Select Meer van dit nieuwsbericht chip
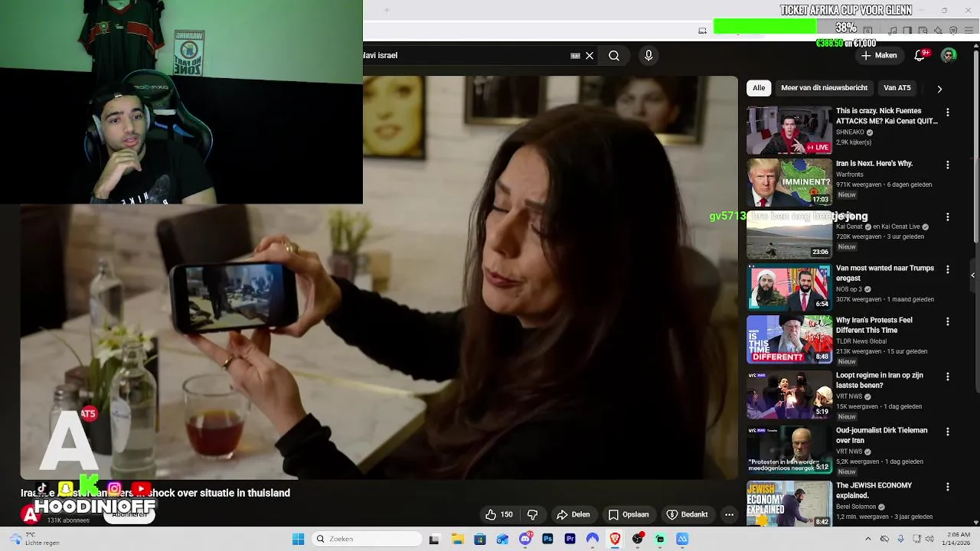This screenshot has width=980, height=551. [x=824, y=88]
